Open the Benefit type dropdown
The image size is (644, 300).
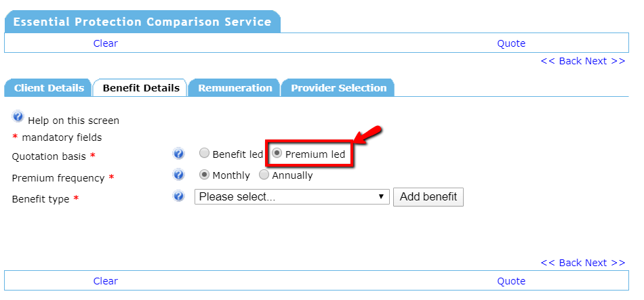(291, 197)
